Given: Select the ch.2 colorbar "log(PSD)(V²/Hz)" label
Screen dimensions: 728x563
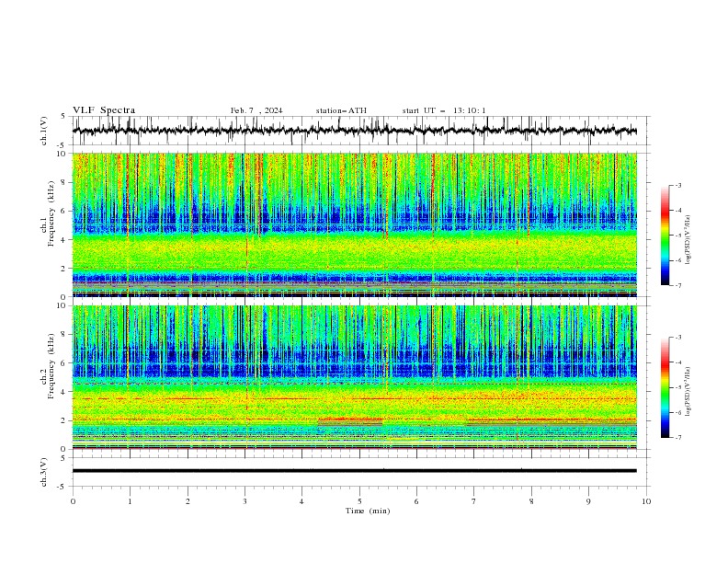Looking at the screenshot, I should tap(688, 392).
